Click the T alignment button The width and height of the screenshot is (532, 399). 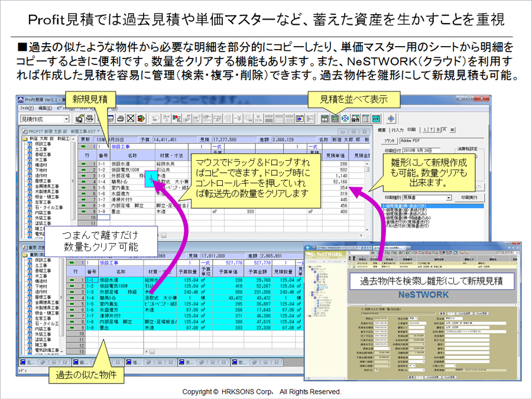coord(432,130)
